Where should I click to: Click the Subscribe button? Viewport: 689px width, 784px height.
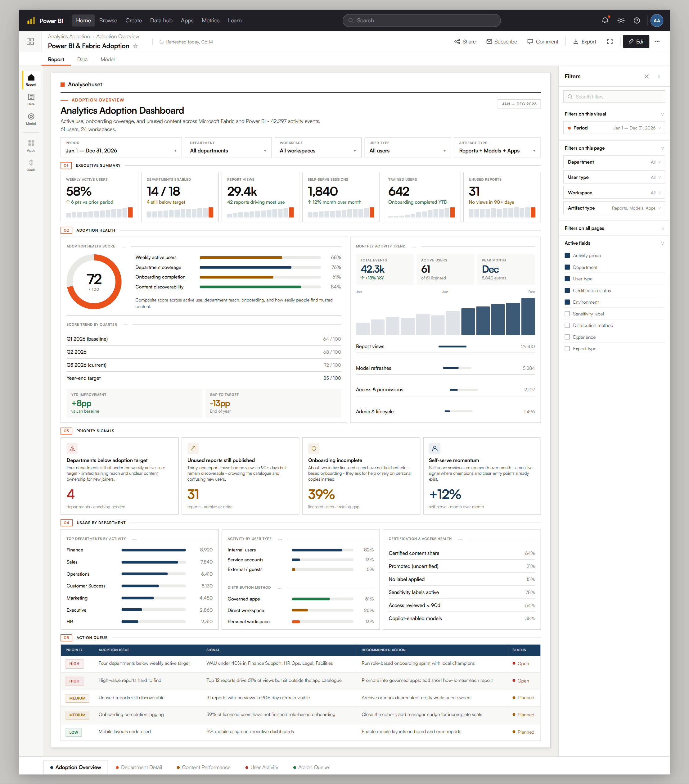pos(502,42)
